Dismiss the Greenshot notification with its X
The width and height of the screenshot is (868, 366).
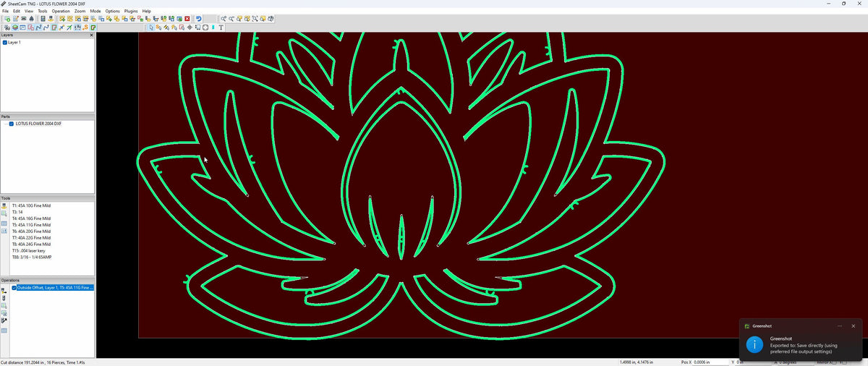point(853,326)
